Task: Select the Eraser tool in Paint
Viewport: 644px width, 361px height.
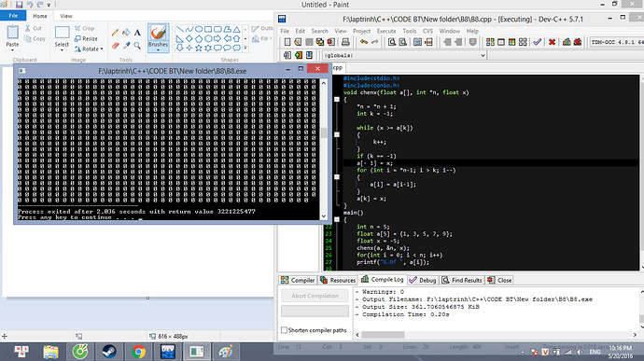Action: [115, 46]
